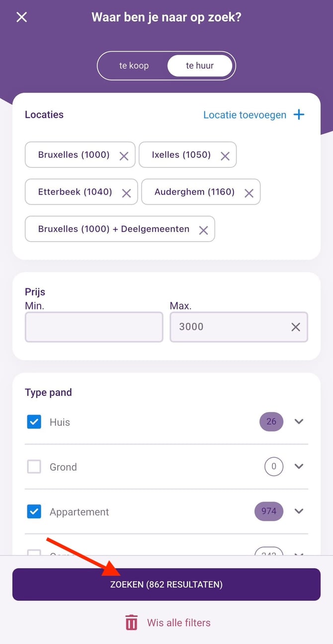This screenshot has height=644, width=333.
Task: Remove the Ixelles (1050) location filter
Action: (x=225, y=155)
